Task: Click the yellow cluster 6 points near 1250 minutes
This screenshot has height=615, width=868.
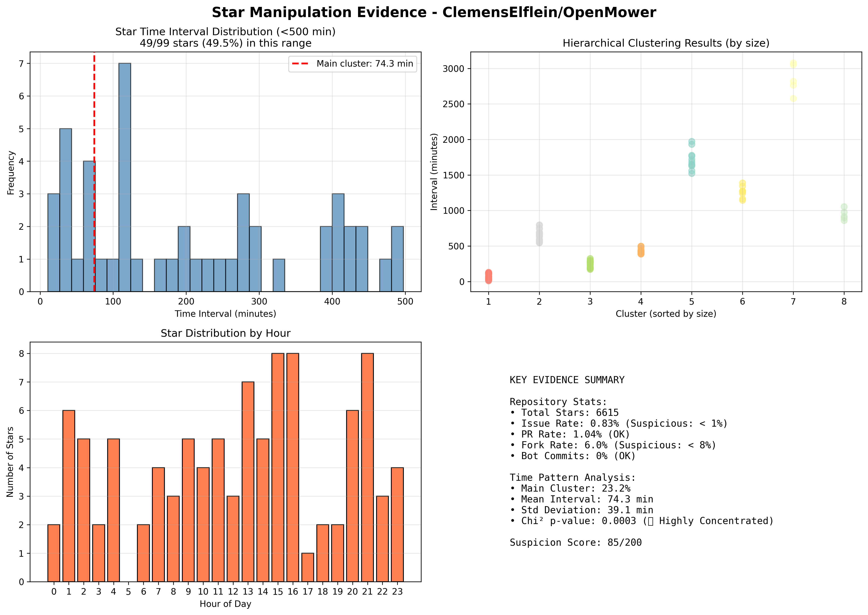Action: pos(742,192)
